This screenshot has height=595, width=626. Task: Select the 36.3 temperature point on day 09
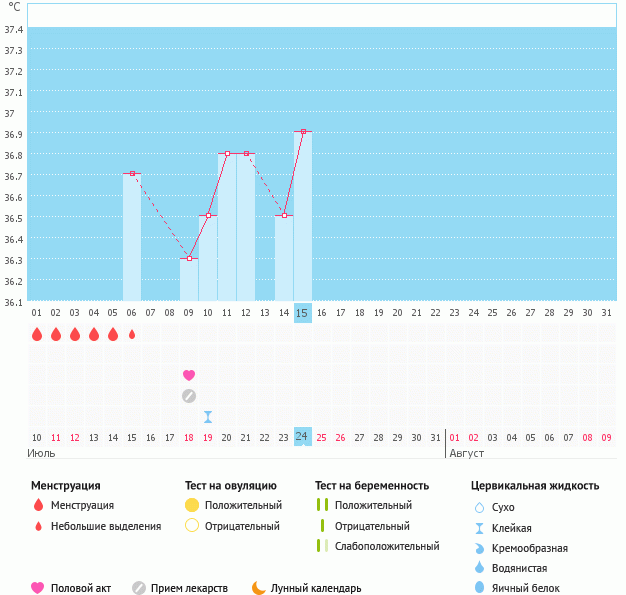click(189, 258)
